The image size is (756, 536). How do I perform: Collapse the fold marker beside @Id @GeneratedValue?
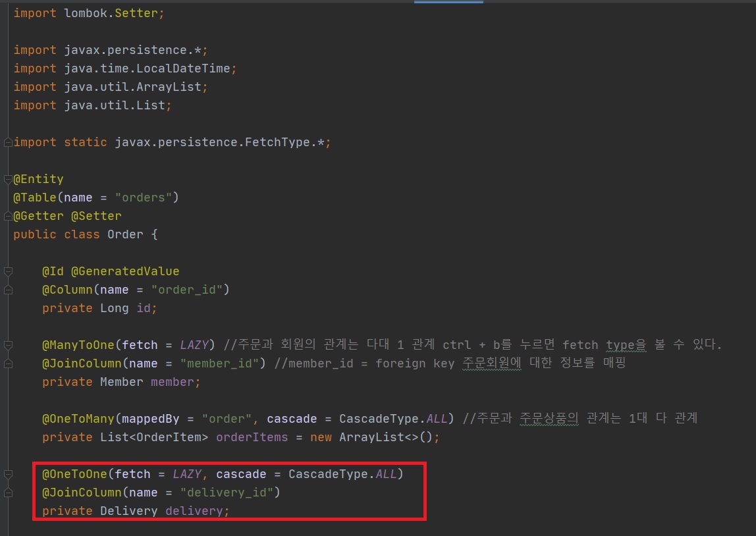pyautogui.click(x=8, y=271)
